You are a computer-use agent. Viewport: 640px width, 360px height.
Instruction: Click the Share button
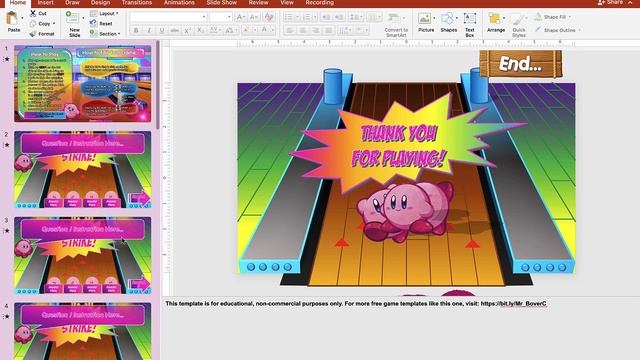pyautogui.click(x=610, y=2)
